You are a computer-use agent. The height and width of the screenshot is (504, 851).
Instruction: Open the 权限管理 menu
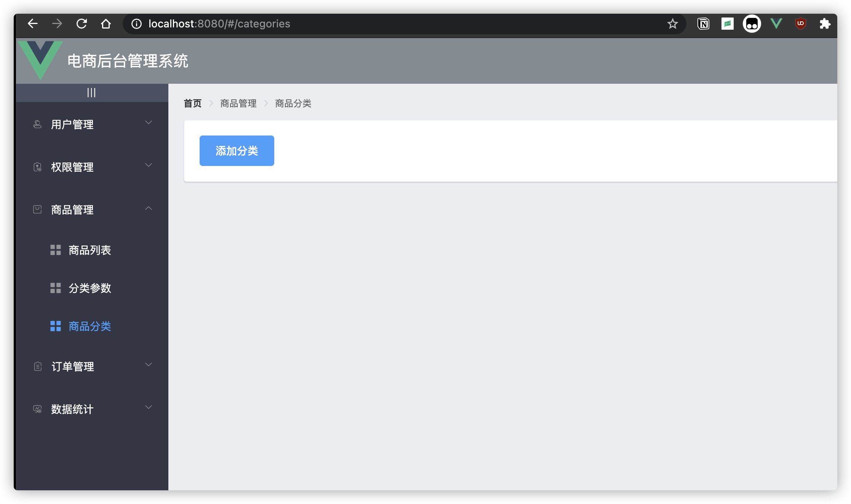(x=92, y=167)
